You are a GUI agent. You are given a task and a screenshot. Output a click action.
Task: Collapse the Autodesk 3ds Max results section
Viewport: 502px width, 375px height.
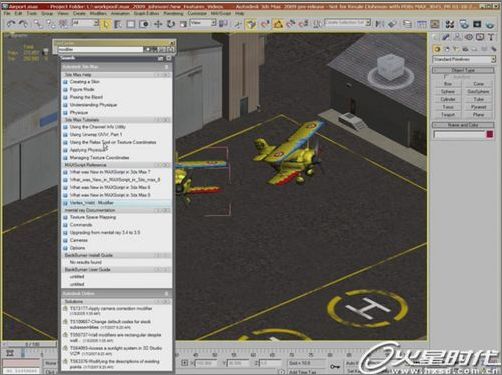166,67
